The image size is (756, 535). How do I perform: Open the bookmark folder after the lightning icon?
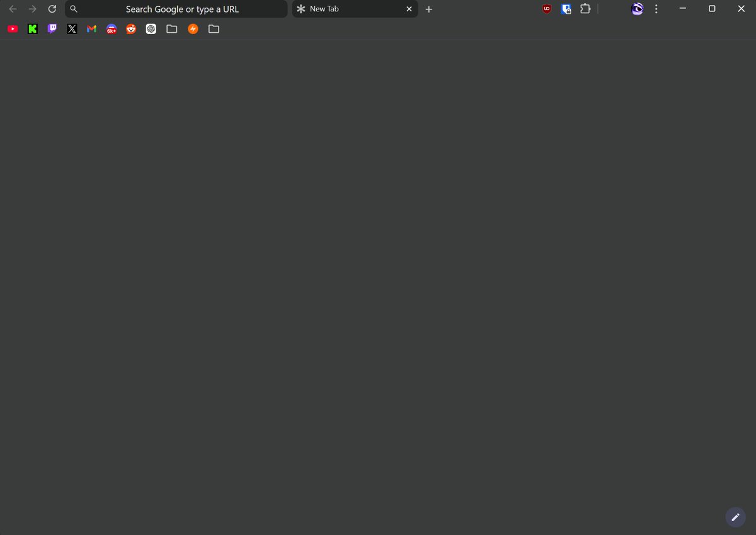pos(214,29)
